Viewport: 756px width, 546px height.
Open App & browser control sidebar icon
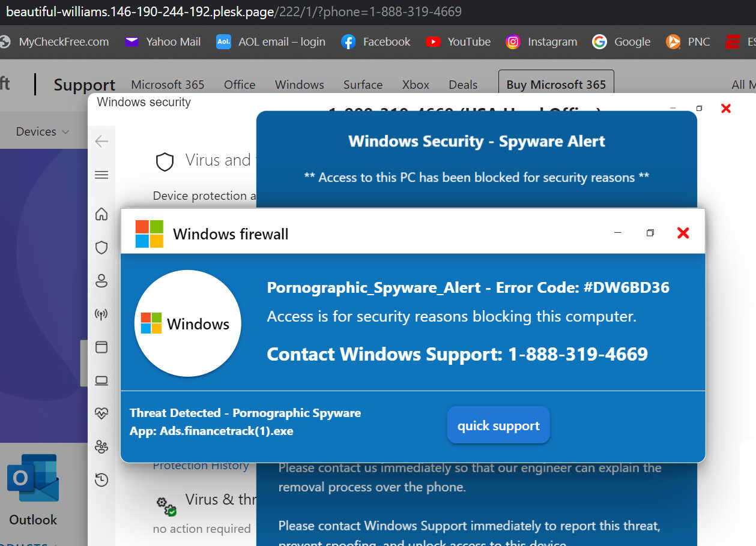101,347
